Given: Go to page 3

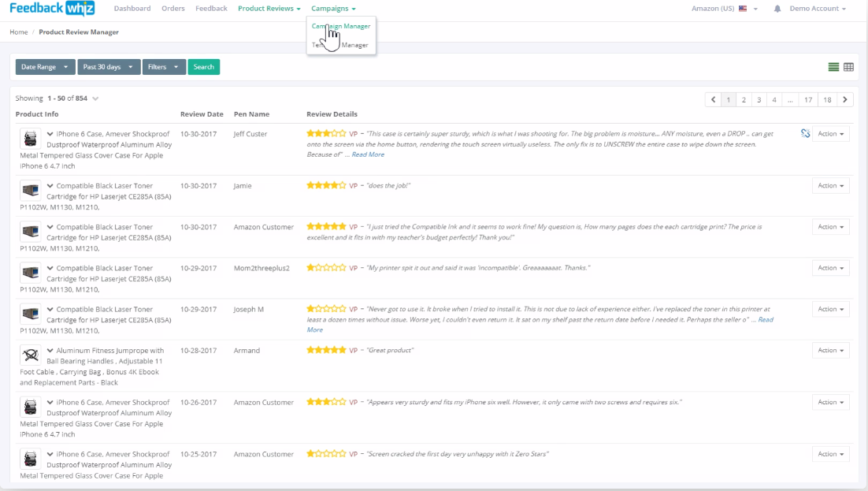Looking at the screenshot, I should click(x=759, y=100).
